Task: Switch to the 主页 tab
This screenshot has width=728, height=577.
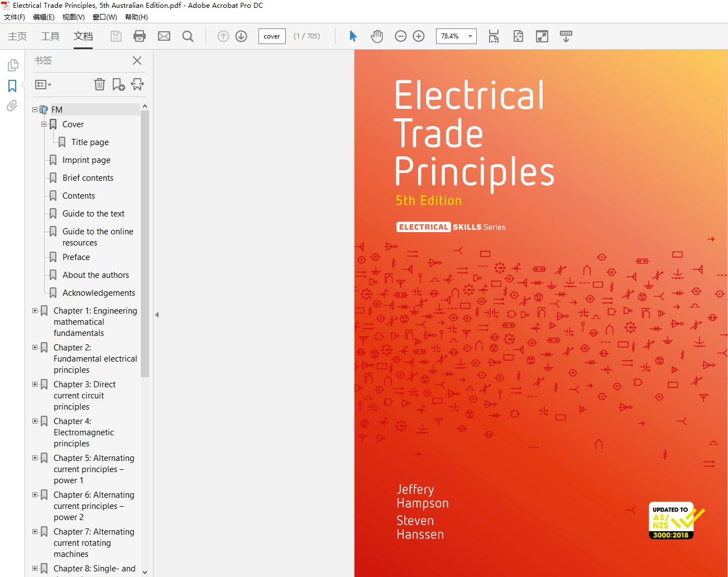Action: tap(17, 36)
